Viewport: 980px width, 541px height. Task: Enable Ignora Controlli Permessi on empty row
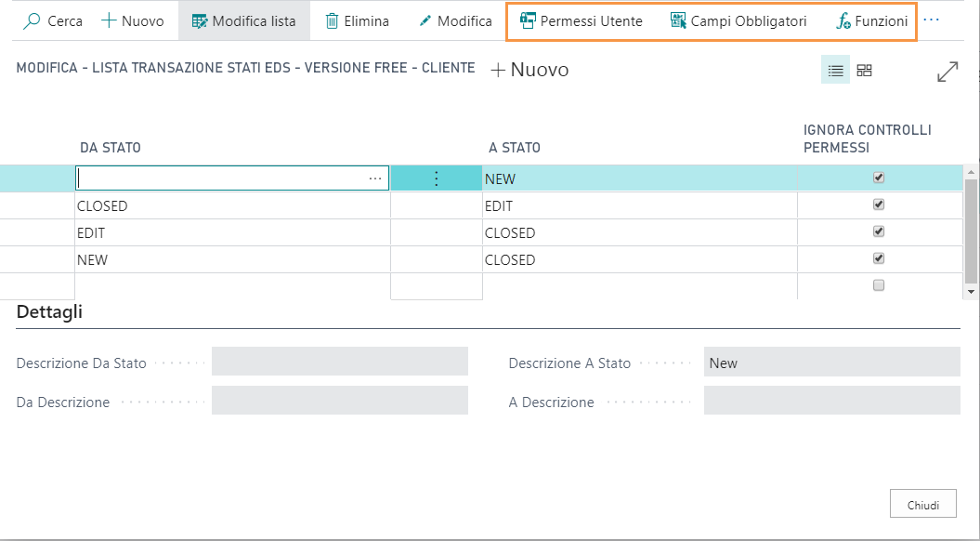point(879,285)
